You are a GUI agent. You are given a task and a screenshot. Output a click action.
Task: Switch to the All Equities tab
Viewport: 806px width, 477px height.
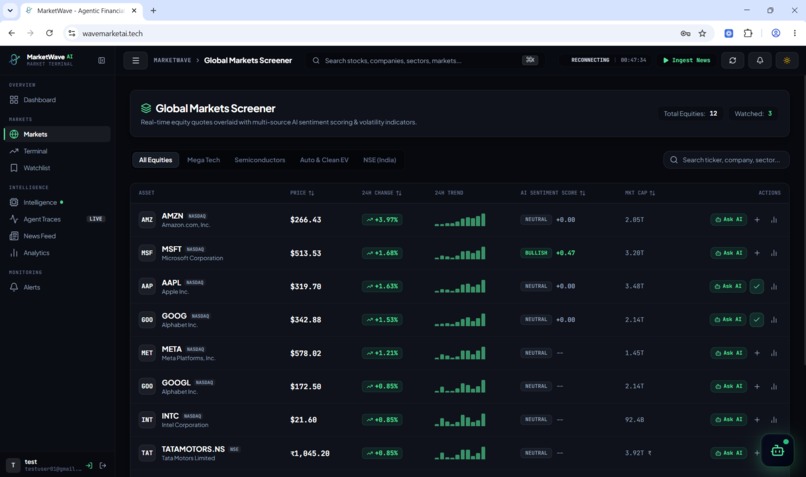[x=155, y=160]
